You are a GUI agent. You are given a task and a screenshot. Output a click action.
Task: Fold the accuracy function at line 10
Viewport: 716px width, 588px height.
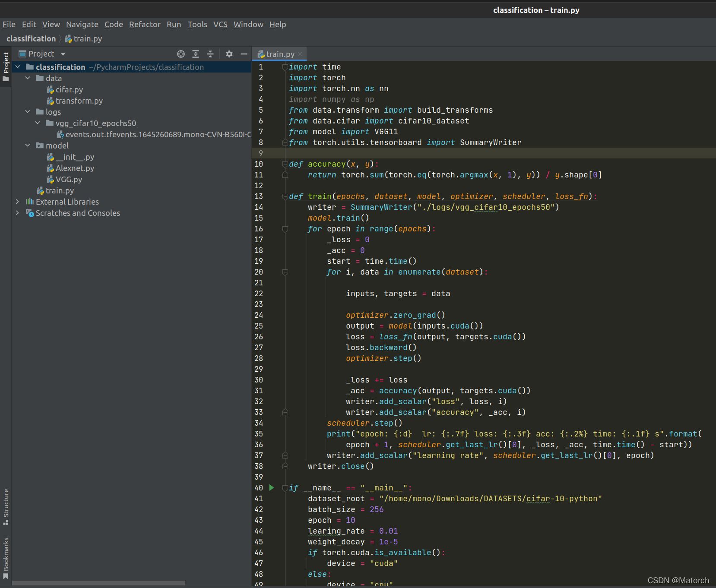pyautogui.click(x=285, y=164)
